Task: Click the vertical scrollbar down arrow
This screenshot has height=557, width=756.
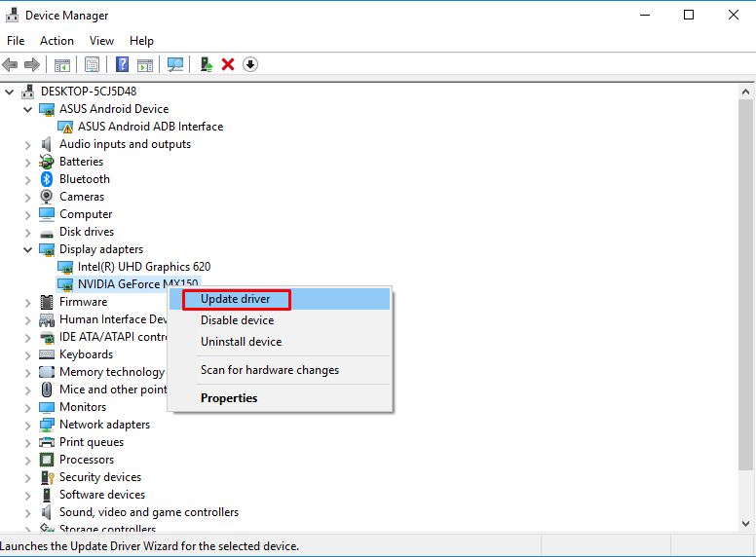Action: click(747, 526)
